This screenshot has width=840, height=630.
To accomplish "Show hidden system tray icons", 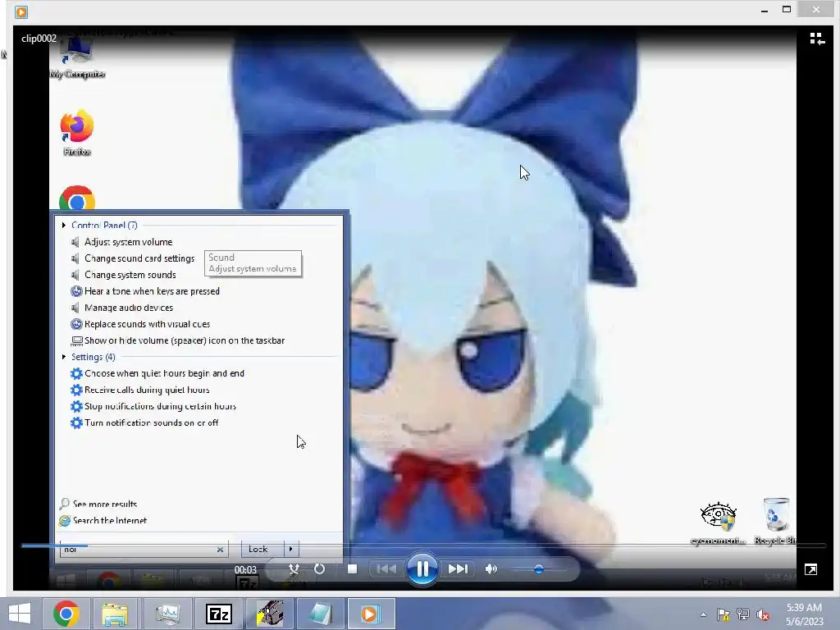I will click(703, 614).
